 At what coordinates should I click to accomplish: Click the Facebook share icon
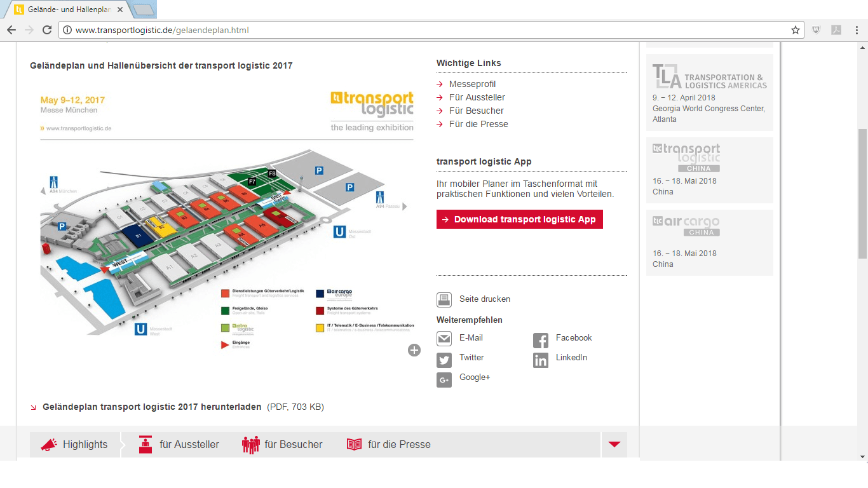(x=541, y=341)
